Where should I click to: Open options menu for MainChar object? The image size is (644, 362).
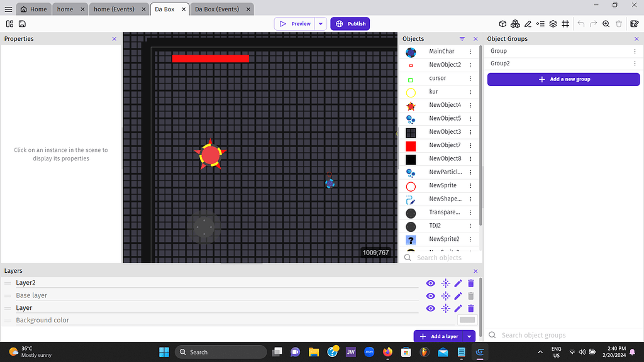472,52
